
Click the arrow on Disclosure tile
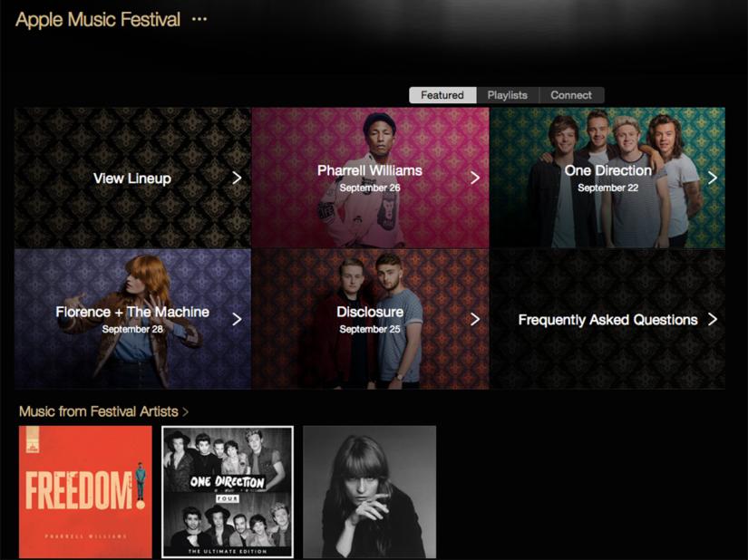coord(475,319)
